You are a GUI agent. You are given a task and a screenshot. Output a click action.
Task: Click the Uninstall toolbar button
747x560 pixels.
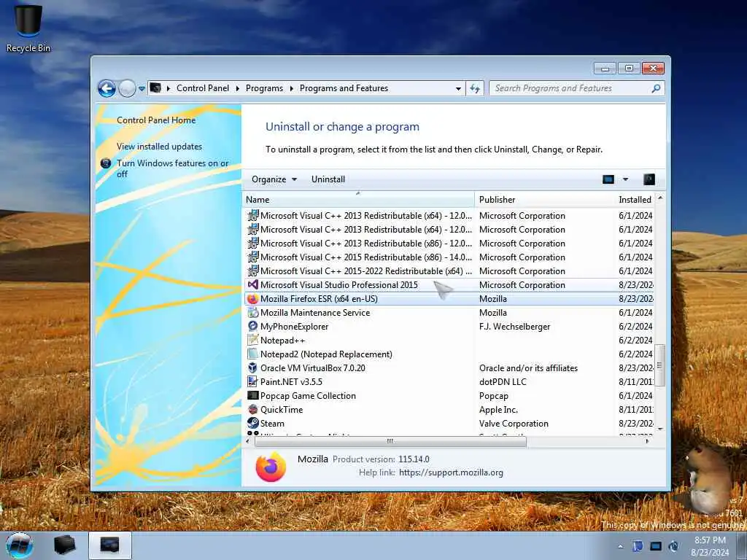[328, 179]
